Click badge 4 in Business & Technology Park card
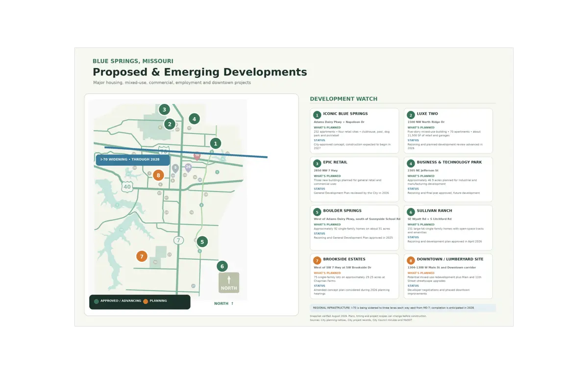588x374 pixels. coord(411,164)
